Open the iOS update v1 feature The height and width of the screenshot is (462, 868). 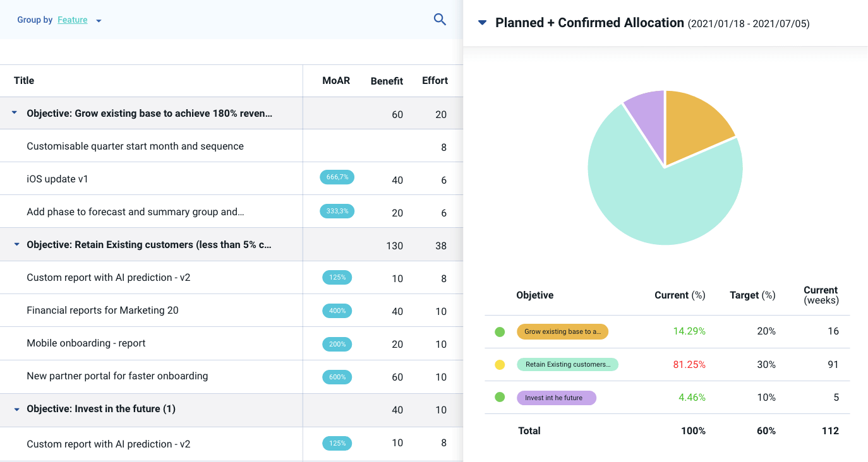coord(57,179)
